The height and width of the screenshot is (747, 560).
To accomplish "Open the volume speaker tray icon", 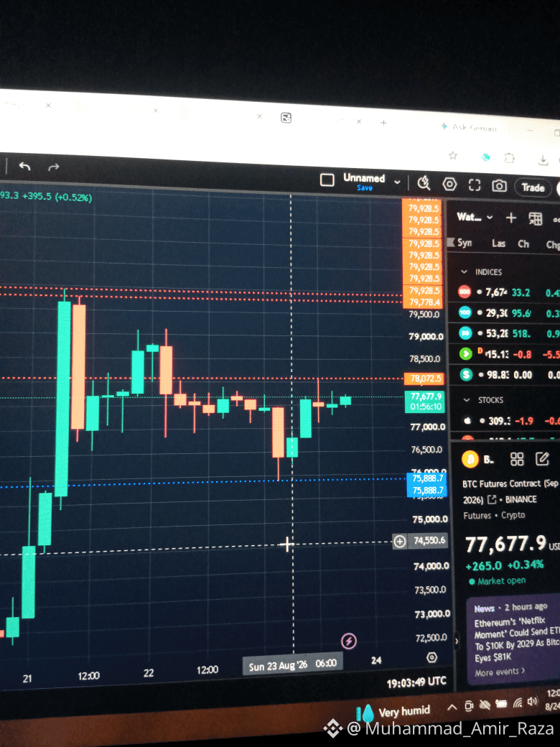I will tap(533, 702).
